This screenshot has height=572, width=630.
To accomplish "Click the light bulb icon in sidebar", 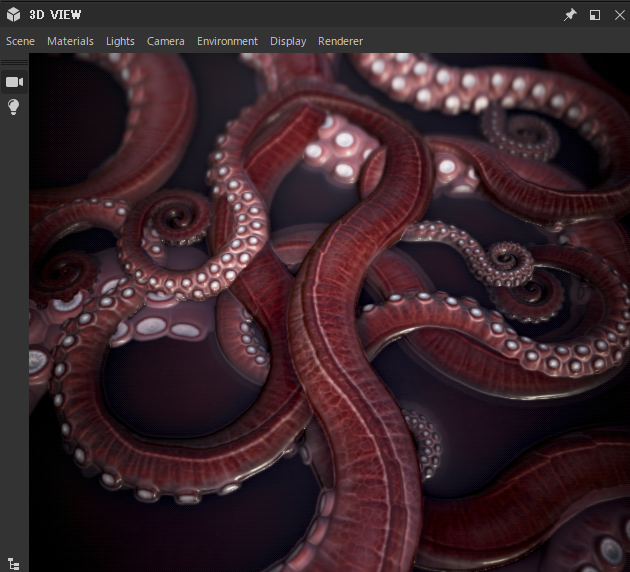I will point(14,107).
